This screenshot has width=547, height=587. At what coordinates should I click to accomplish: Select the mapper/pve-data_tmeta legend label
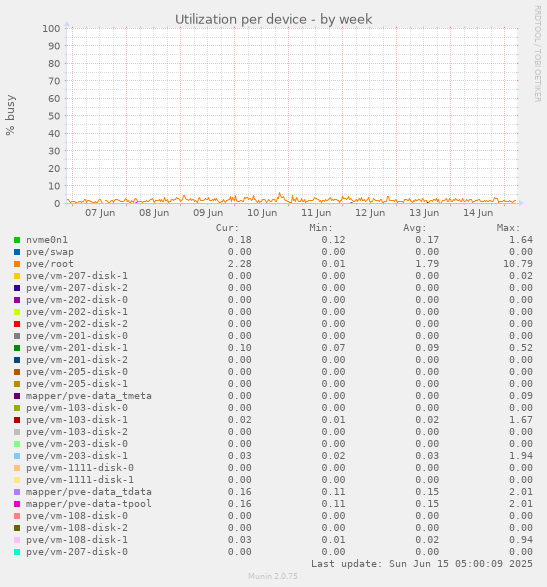[x=89, y=396]
